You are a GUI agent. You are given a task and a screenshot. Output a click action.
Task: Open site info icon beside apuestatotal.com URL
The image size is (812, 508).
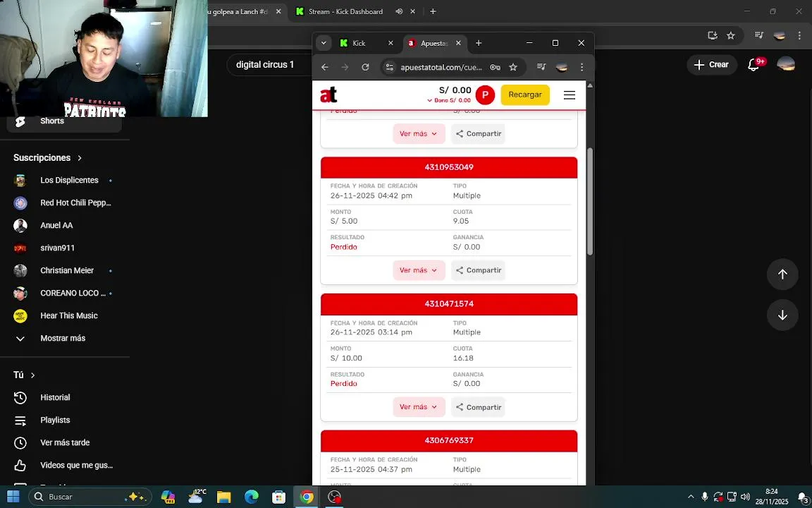[390, 67]
